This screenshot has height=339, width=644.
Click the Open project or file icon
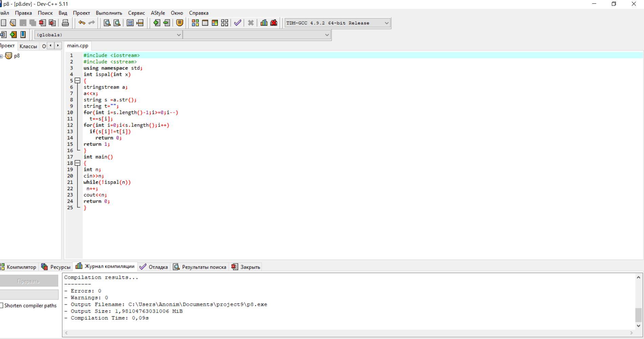(13, 23)
